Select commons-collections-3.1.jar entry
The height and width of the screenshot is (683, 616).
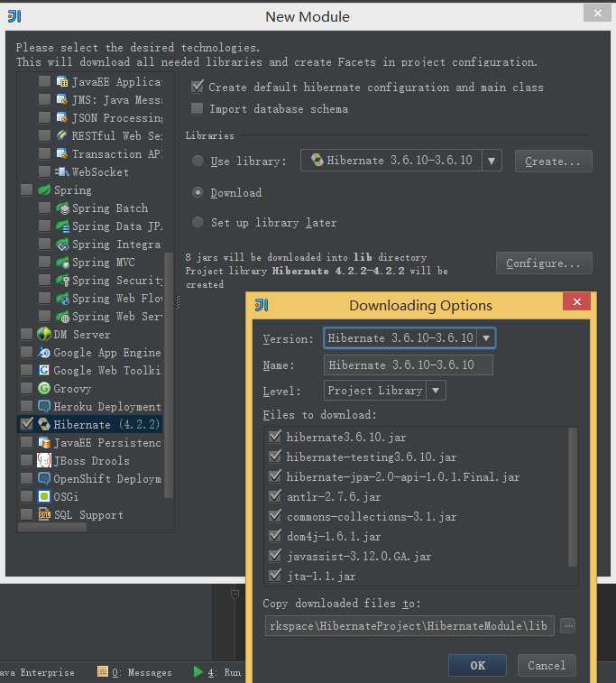pyautogui.click(x=372, y=516)
